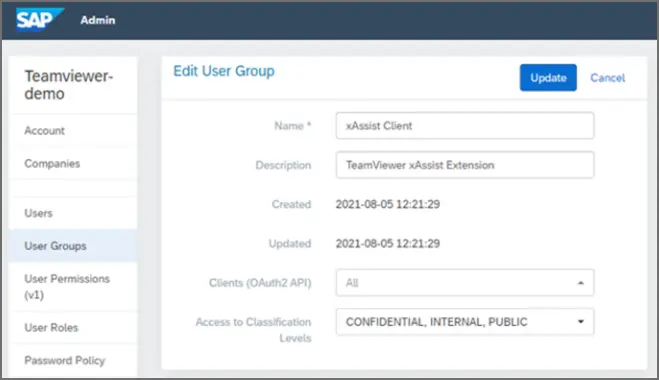Open the Clients (OAuth2 API) dropdown
The image size is (659, 380).
point(465,282)
